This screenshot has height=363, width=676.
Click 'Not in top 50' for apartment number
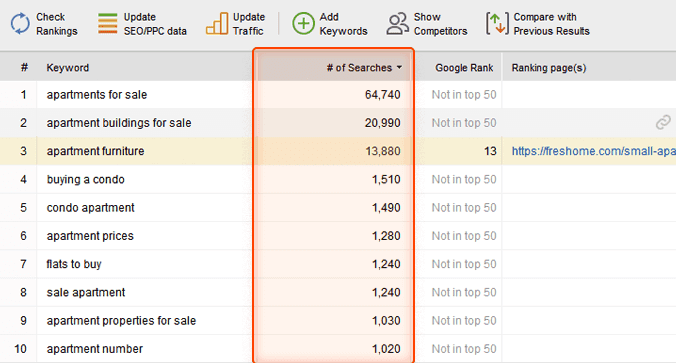click(464, 349)
